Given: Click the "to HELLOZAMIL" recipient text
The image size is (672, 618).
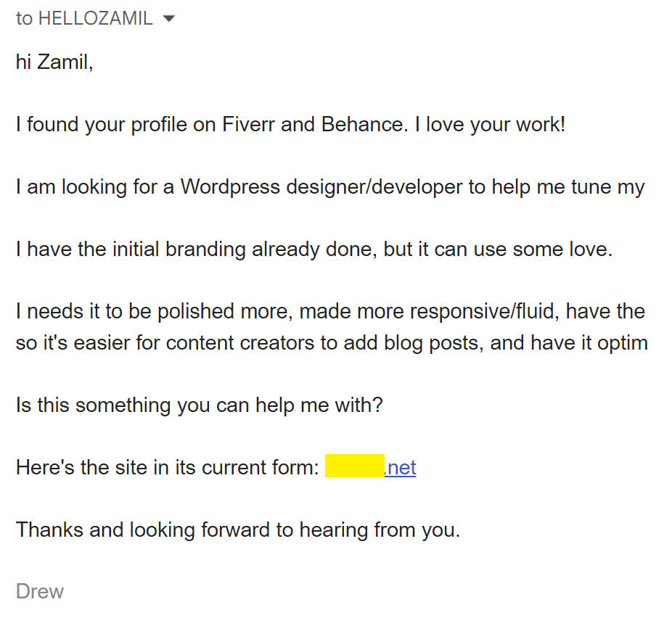Looking at the screenshot, I should (84, 19).
